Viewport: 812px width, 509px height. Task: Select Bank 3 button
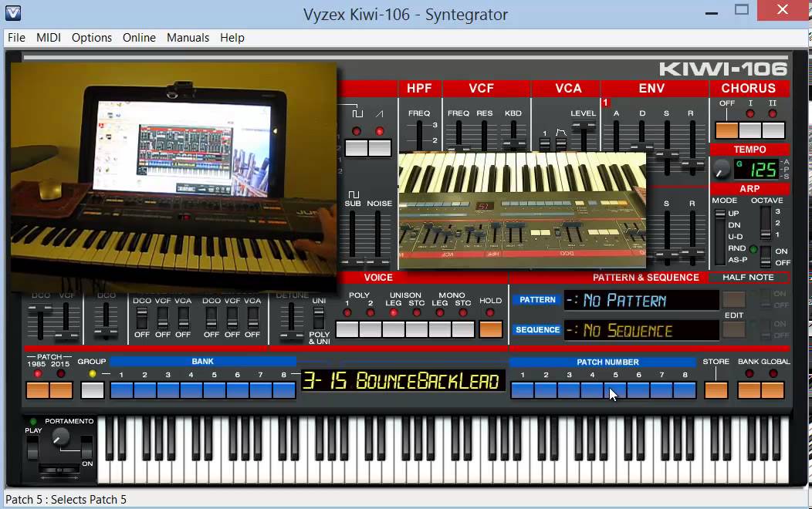pyautogui.click(x=167, y=390)
